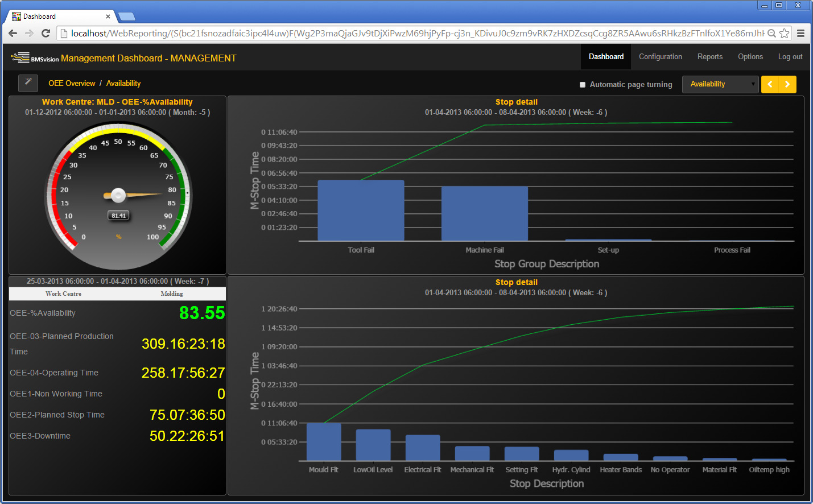Click the edit dashboard wrench icon
The image size is (813, 504).
coord(28,83)
